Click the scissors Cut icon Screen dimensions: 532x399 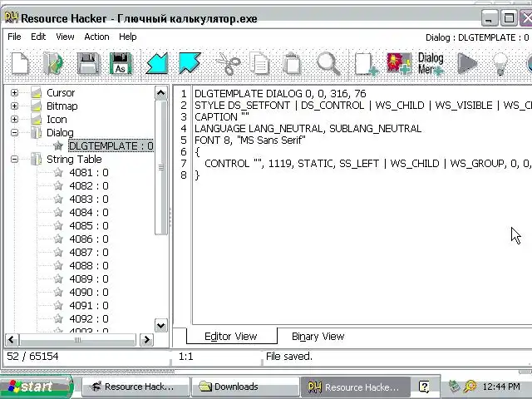pyautogui.click(x=228, y=64)
